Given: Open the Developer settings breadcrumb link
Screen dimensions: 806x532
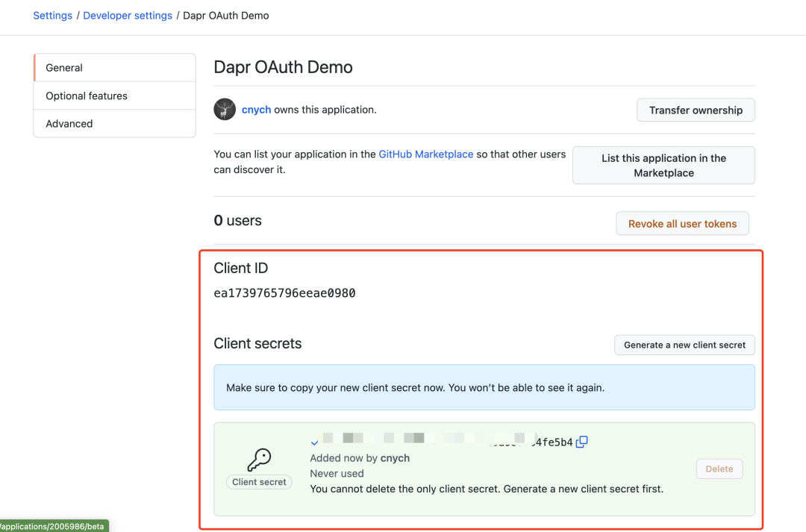Looking at the screenshot, I should [128, 16].
